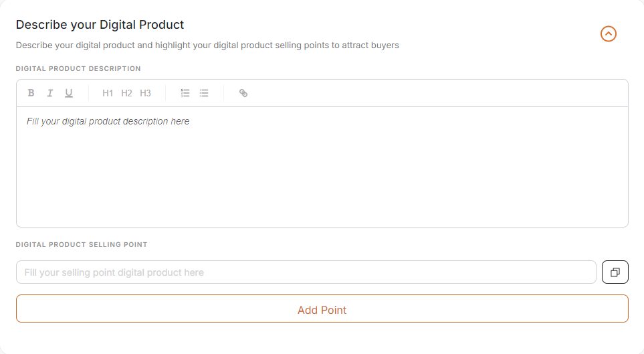This screenshot has width=644, height=354.
Task: Apply the H3 heading style
Action: coord(145,93)
